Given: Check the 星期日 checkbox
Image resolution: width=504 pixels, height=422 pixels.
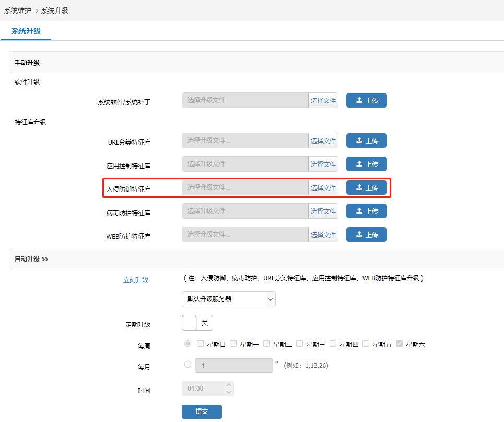Looking at the screenshot, I should [x=200, y=344].
